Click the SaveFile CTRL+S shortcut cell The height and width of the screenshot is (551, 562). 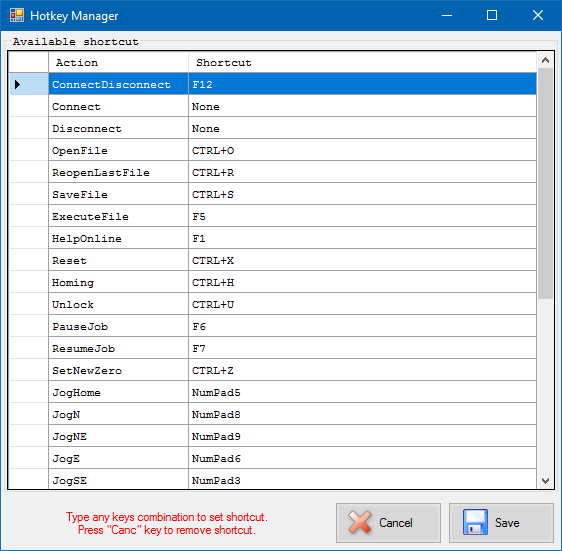(362, 194)
